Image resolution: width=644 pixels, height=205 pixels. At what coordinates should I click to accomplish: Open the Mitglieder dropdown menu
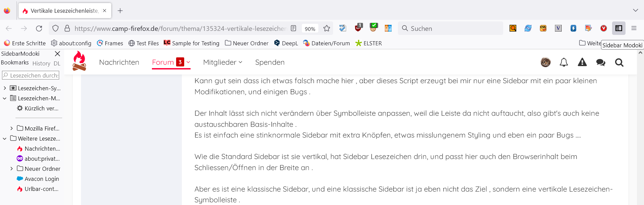tap(223, 62)
